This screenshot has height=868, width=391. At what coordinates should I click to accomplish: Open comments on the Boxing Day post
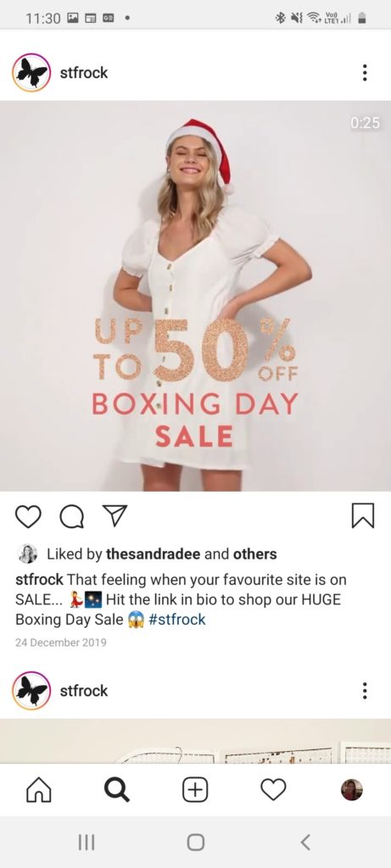pyautogui.click(x=72, y=517)
